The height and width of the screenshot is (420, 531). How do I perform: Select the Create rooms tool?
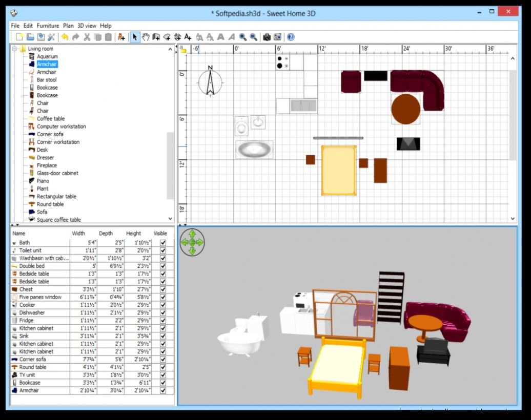167,37
